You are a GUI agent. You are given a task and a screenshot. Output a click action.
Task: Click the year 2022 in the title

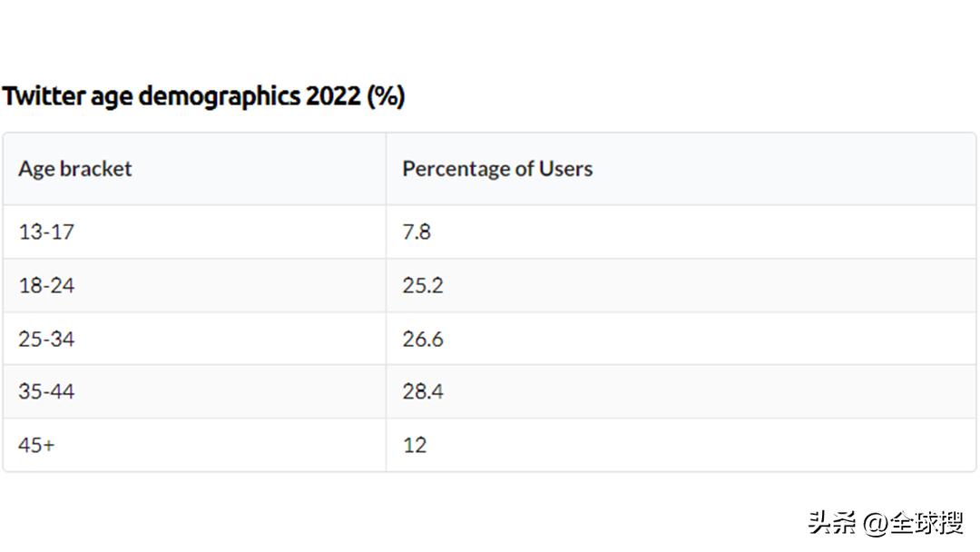point(333,95)
